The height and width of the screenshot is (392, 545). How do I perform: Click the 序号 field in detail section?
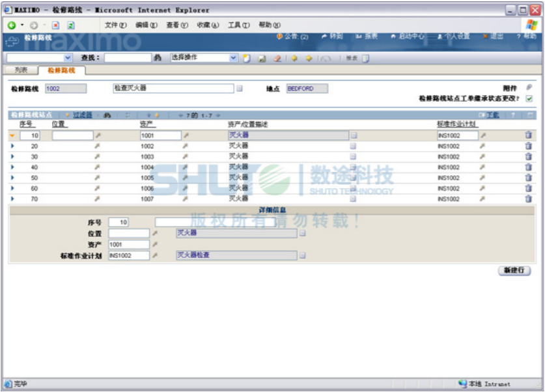119,222
